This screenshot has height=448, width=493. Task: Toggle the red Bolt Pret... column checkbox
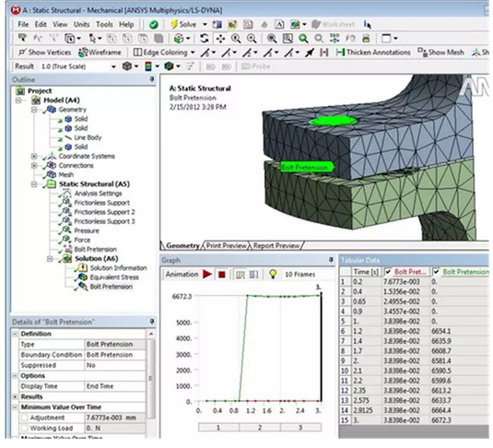(388, 272)
